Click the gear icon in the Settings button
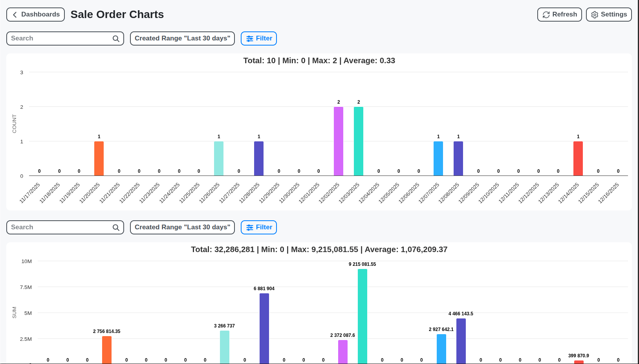 point(594,15)
